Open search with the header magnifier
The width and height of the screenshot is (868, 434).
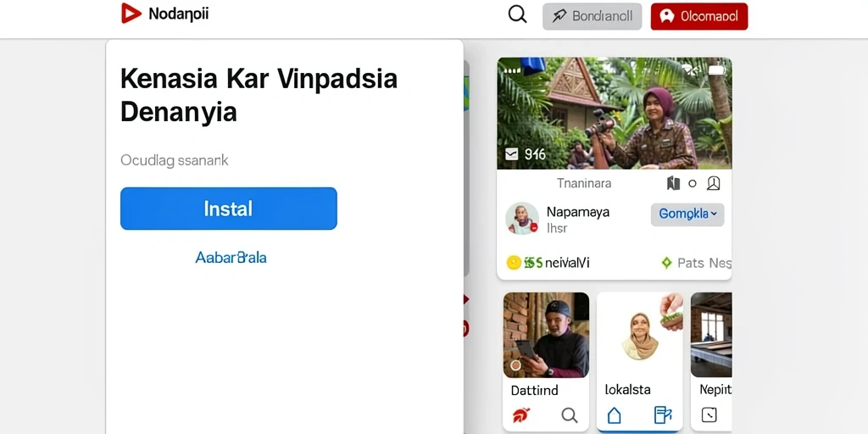pos(517,14)
